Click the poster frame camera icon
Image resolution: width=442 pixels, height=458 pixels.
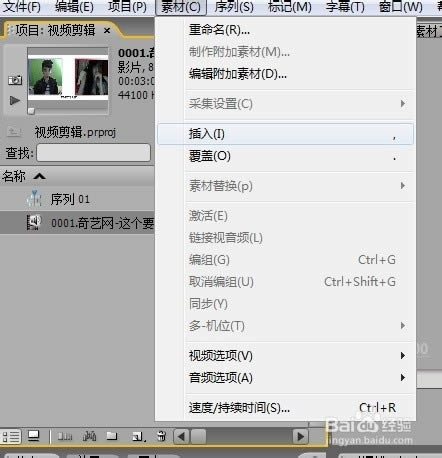pos(15,80)
